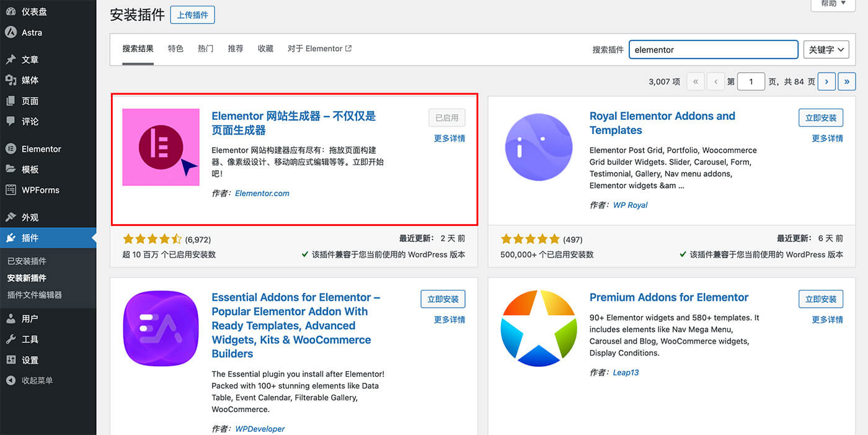
Task: Open 更多详情 for Premium Addons
Action: pyautogui.click(x=828, y=320)
